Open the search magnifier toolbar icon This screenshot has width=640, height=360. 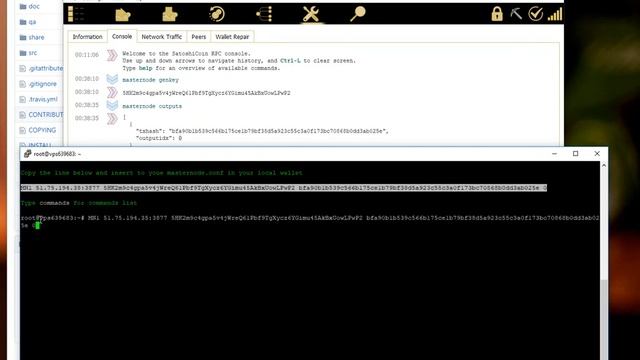click(x=358, y=14)
